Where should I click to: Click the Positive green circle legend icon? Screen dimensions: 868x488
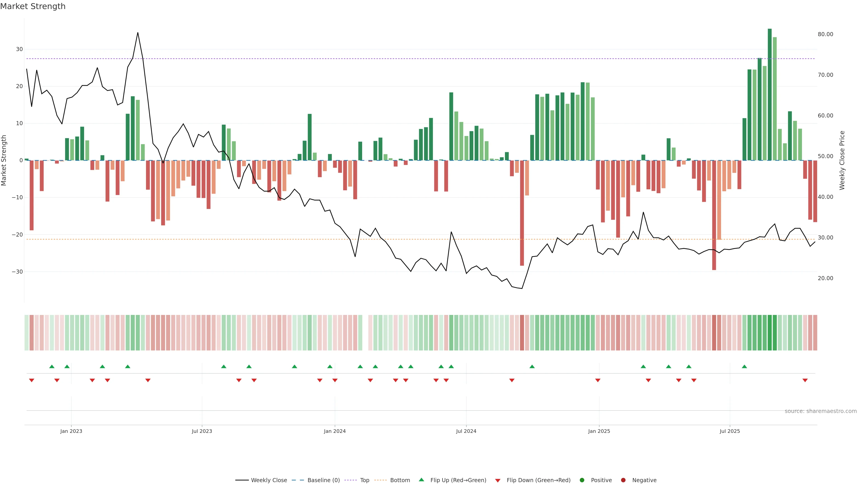pyautogui.click(x=582, y=480)
